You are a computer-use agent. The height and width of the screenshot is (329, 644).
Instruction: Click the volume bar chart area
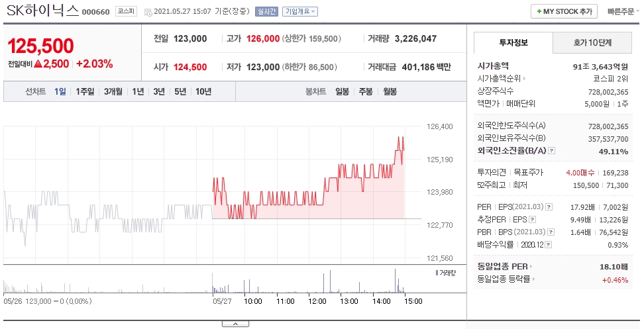213,281
